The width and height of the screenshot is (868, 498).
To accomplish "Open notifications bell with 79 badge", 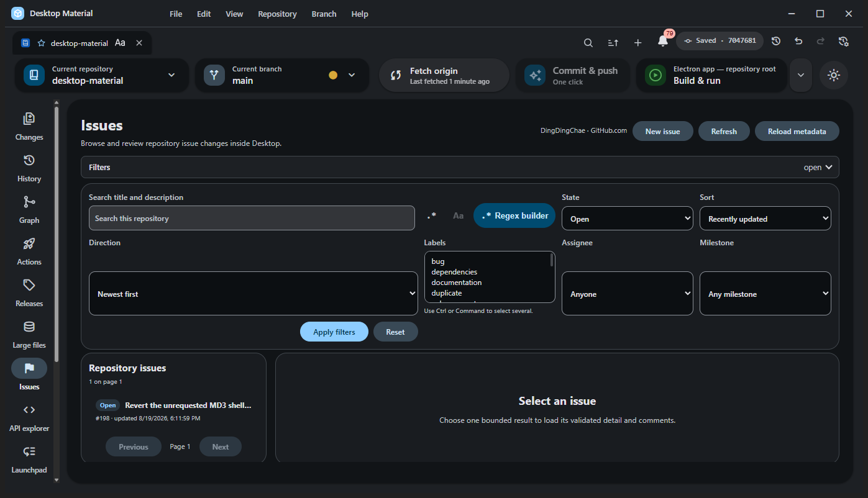I will tap(663, 41).
